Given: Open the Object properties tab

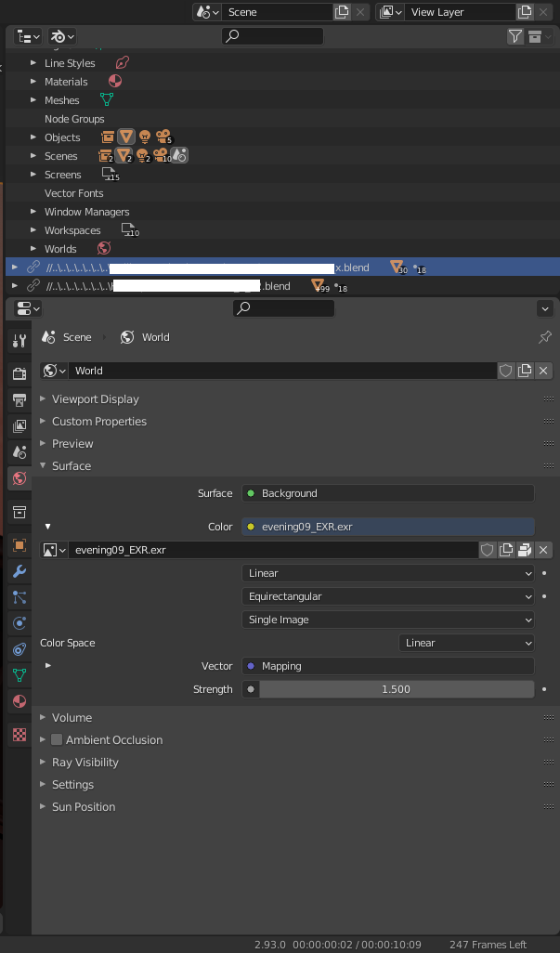Looking at the screenshot, I should pos(20,545).
